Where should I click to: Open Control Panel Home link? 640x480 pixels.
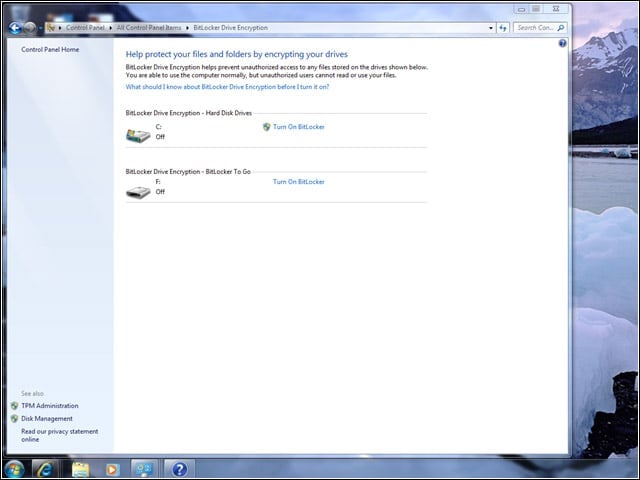[50, 49]
